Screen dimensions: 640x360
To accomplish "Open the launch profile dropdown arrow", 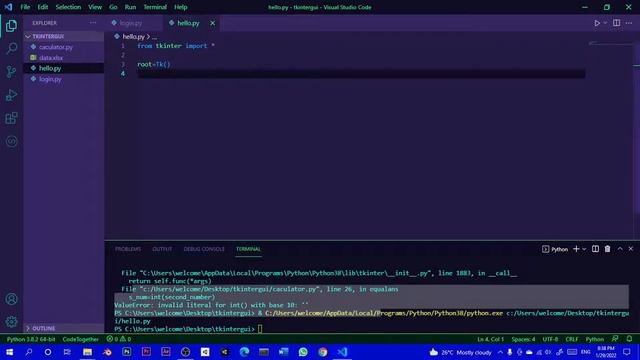I will (584, 249).
